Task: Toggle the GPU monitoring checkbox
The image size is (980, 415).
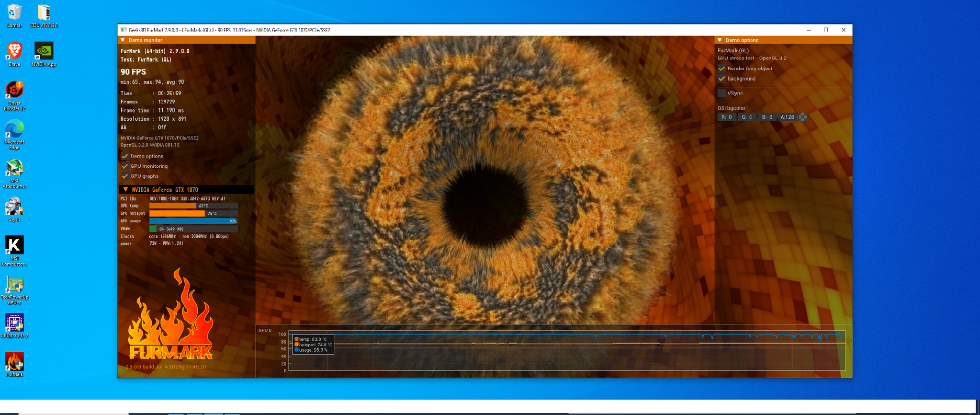Action: [x=124, y=166]
